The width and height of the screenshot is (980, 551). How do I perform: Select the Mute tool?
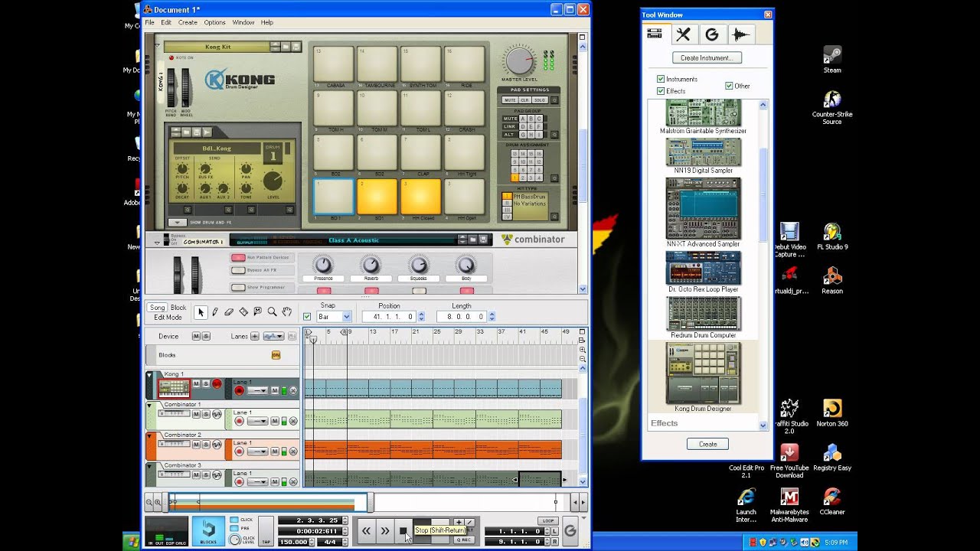258,312
